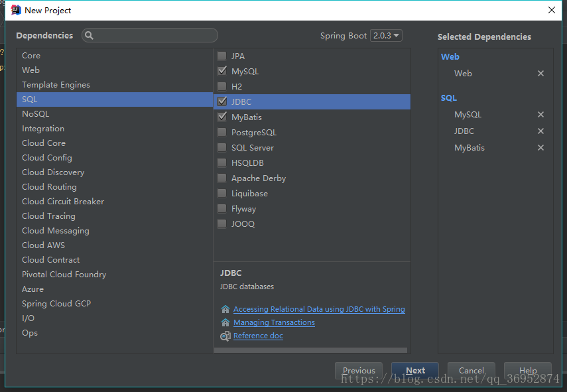
Task: Select the Ops category
Action: [115, 333]
